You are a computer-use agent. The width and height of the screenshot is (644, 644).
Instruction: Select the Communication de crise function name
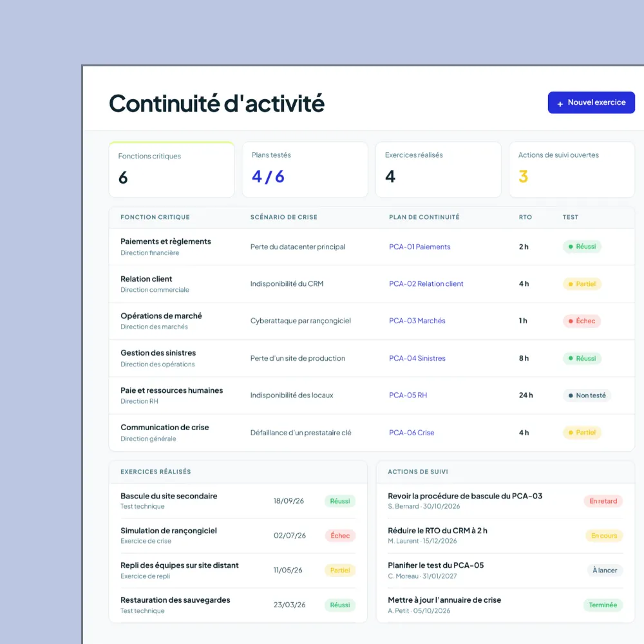point(165,427)
